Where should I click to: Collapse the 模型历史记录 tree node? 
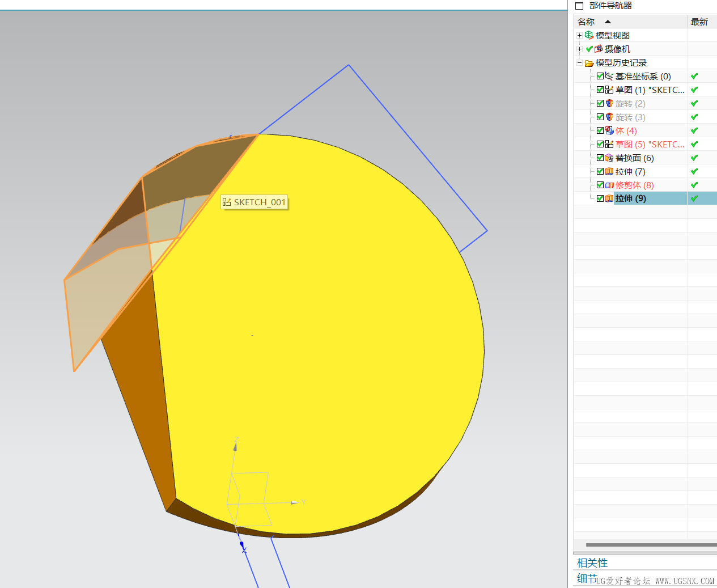(x=579, y=62)
